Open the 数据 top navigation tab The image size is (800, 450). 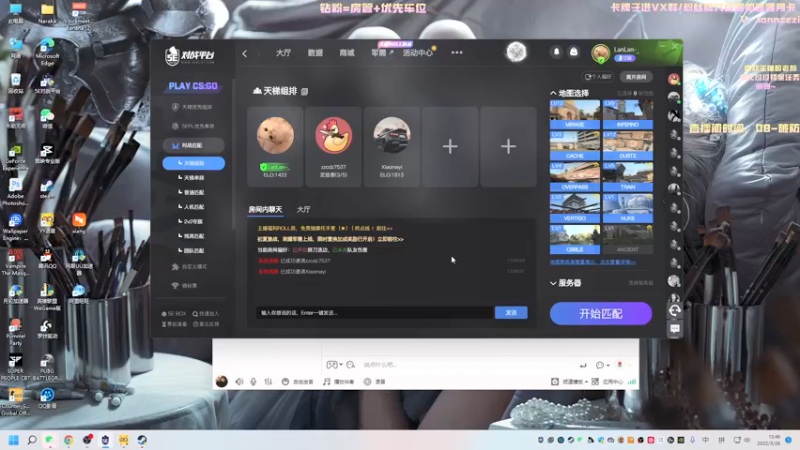coord(315,53)
